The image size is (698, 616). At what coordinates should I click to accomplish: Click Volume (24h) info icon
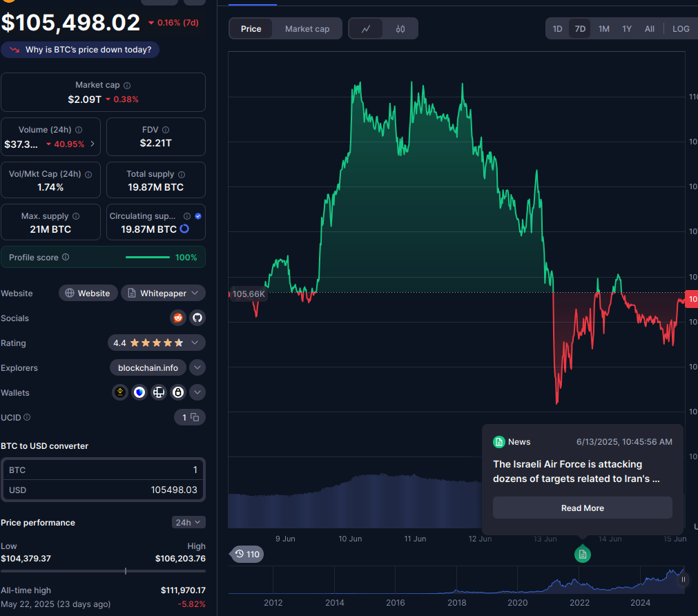click(79, 130)
